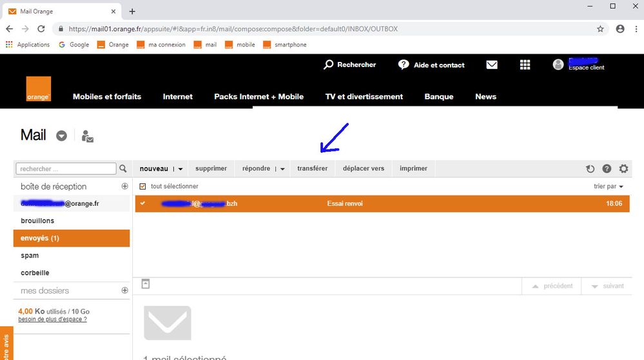Open Aide et contact help
Screen dimensions: 644x360
[431, 65]
